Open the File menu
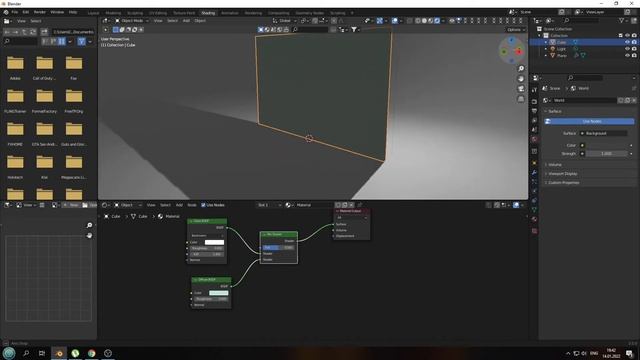 (x=15, y=12)
